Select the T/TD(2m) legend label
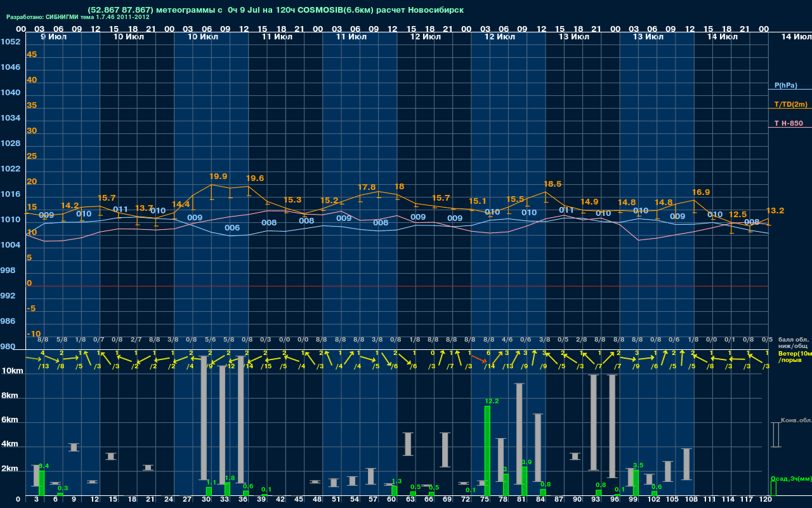This screenshot has height=508, width=812. [x=791, y=104]
